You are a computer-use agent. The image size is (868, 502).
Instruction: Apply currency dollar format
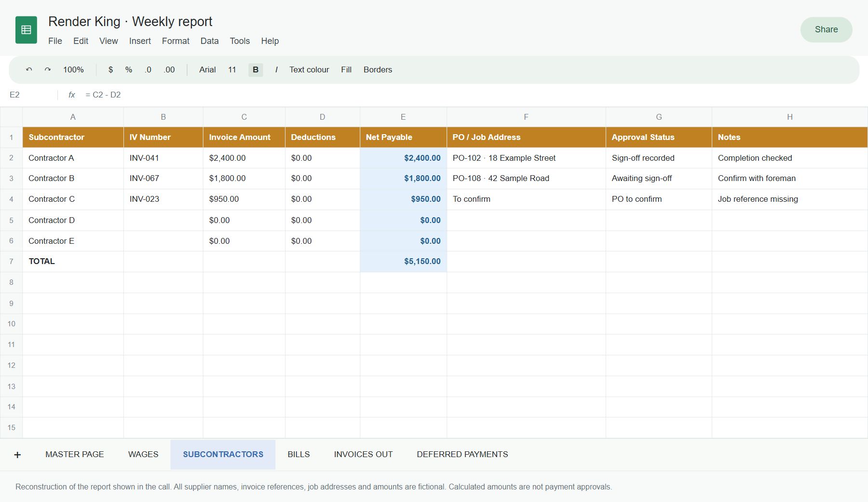(111, 70)
